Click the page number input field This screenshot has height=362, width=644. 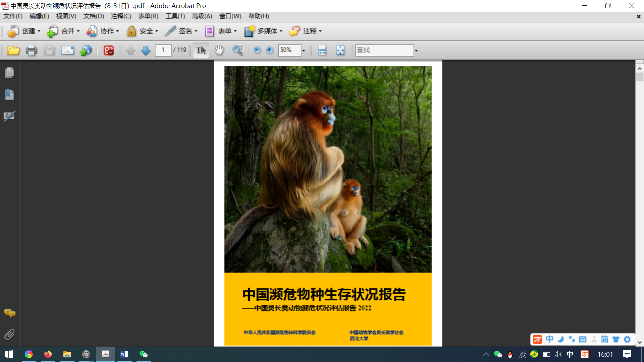(163, 50)
